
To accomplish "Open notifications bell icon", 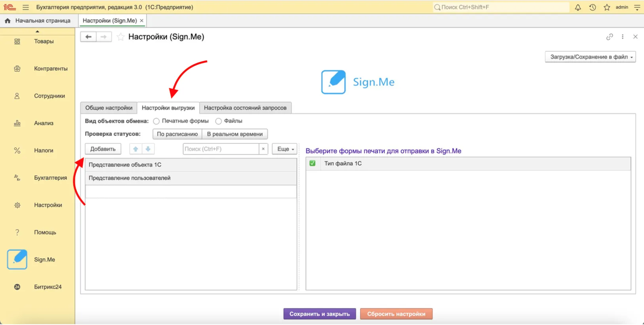I will (x=578, y=7).
